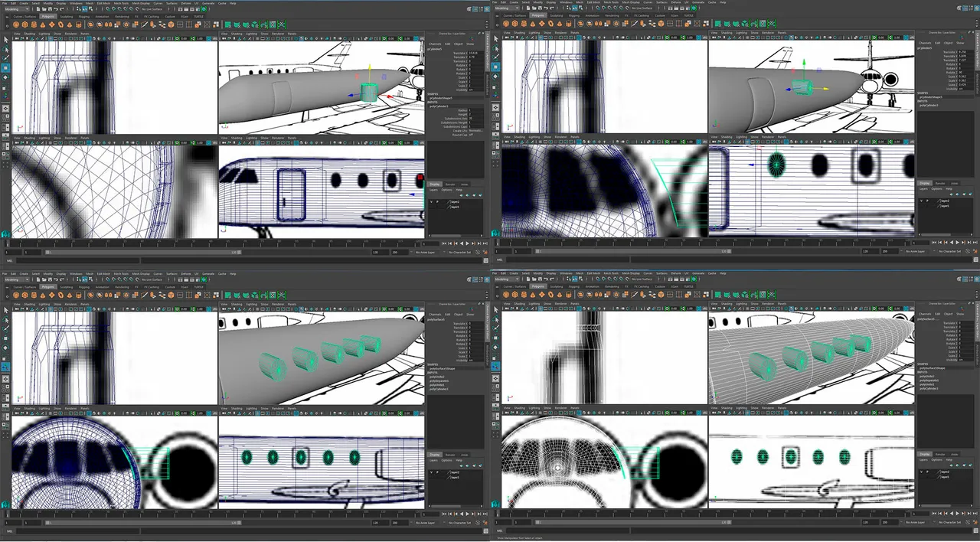Activate the Select tool in bottom-right window toolbox
This screenshot has width=980, height=542.
coord(496,310)
